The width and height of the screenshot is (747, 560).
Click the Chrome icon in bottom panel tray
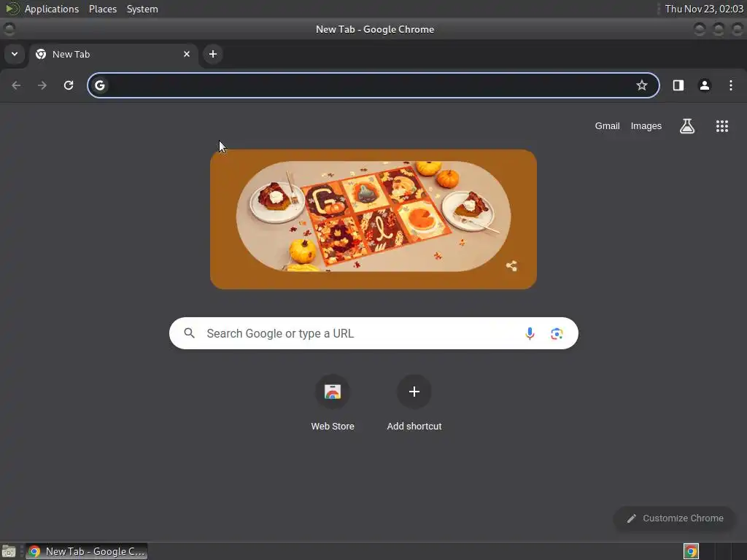691,551
